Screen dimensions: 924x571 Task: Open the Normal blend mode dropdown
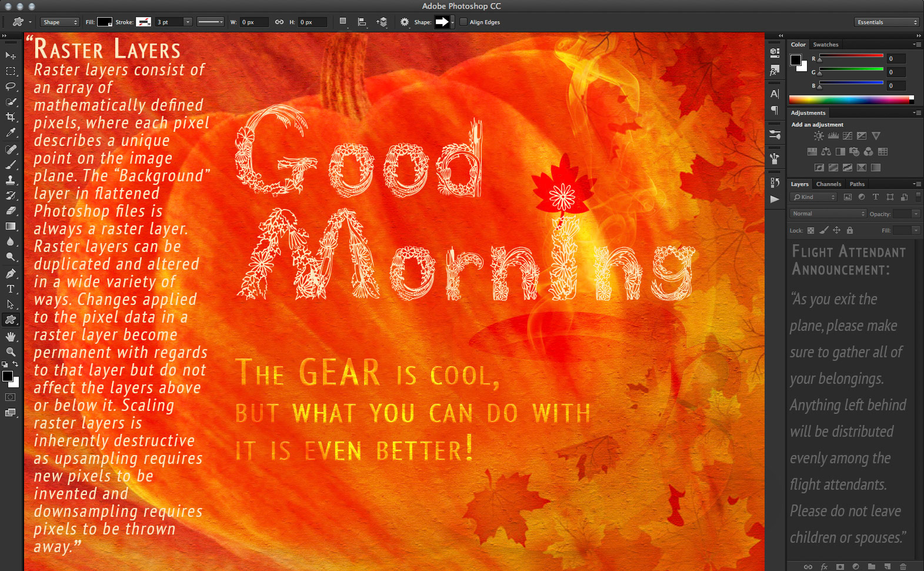click(x=828, y=214)
